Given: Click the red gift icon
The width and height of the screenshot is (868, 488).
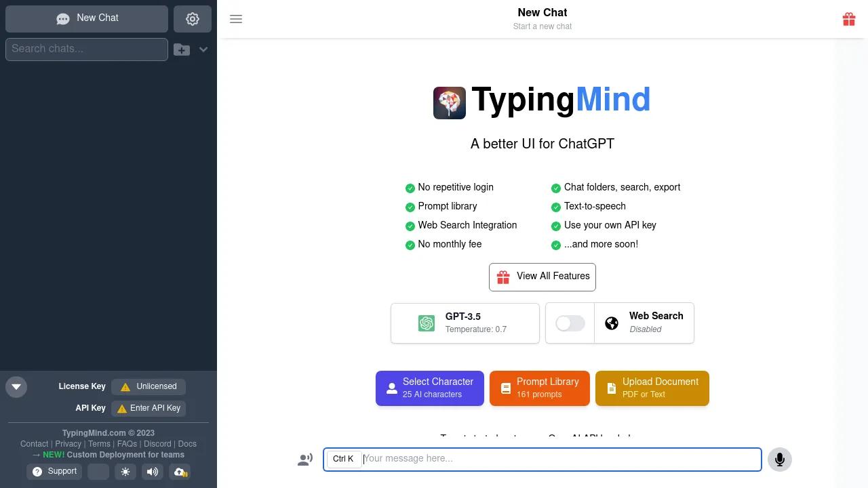Looking at the screenshot, I should [x=849, y=19].
